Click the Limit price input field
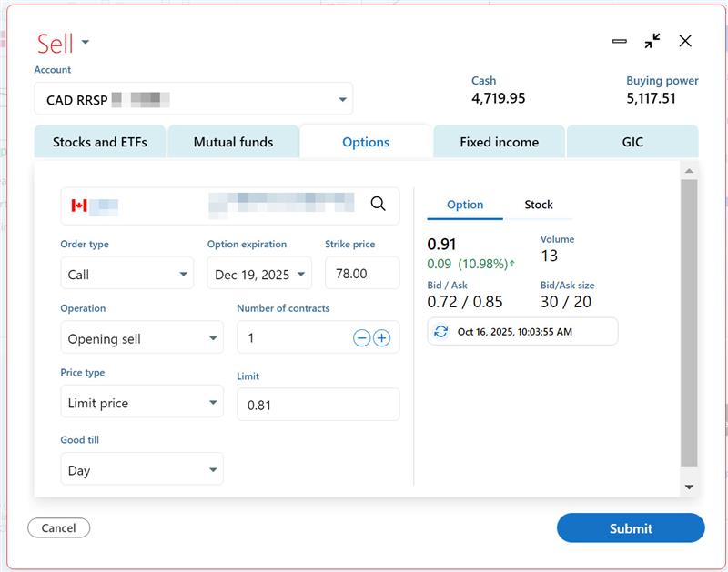This screenshot has width=728, height=572. click(x=318, y=404)
